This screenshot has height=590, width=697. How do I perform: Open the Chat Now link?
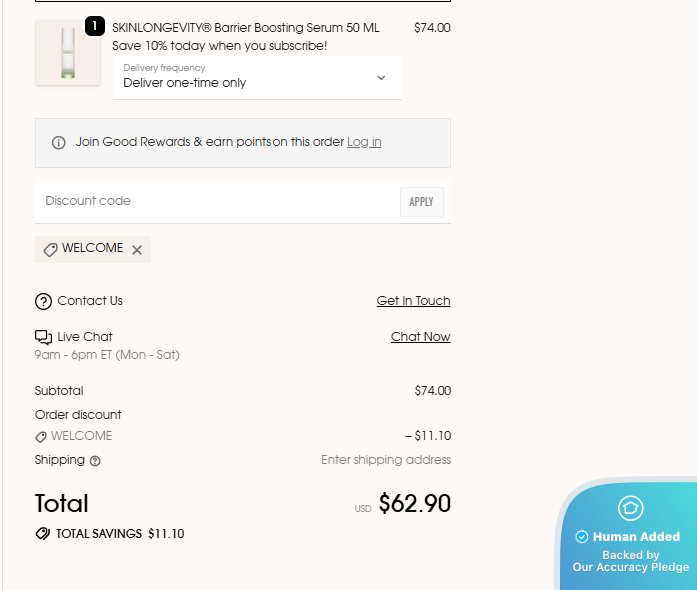421,337
